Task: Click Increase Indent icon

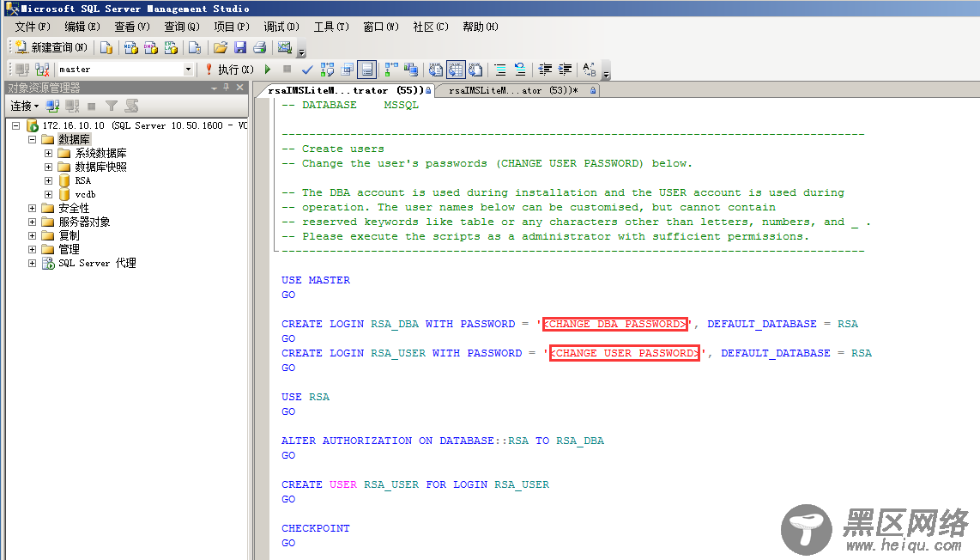Action: (x=565, y=70)
